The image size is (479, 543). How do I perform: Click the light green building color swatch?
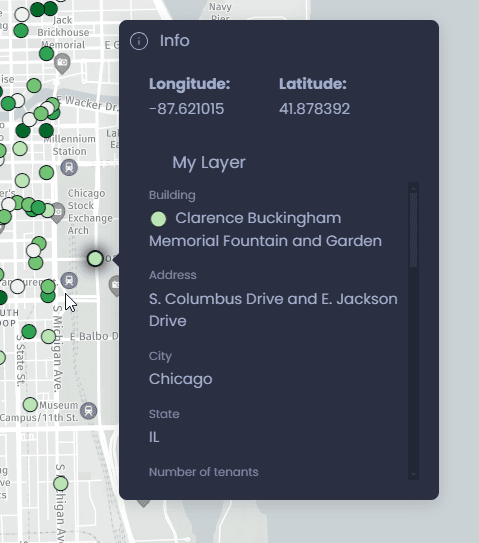coord(158,219)
